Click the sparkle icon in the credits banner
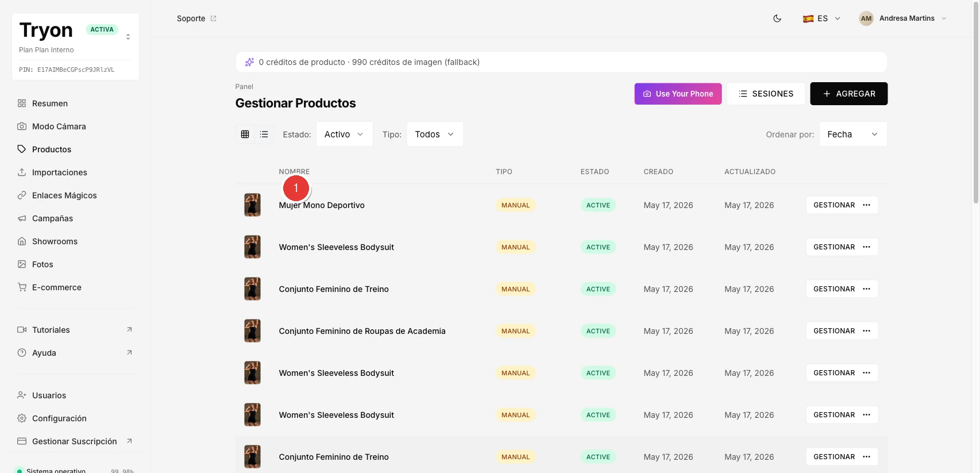This screenshot has width=980, height=473. click(x=249, y=62)
